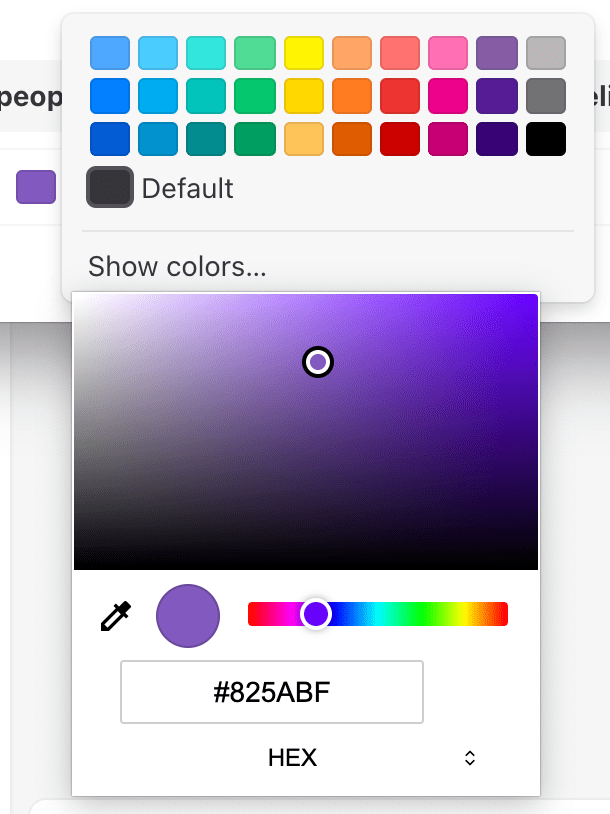
Task: Select the magenta swatch in middle row
Action: click(x=448, y=96)
